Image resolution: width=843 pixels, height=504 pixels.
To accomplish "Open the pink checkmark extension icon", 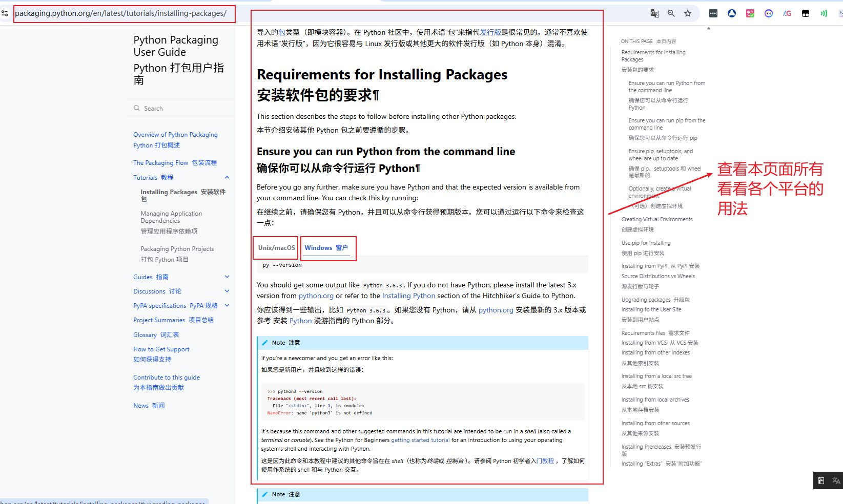I will [750, 13].
